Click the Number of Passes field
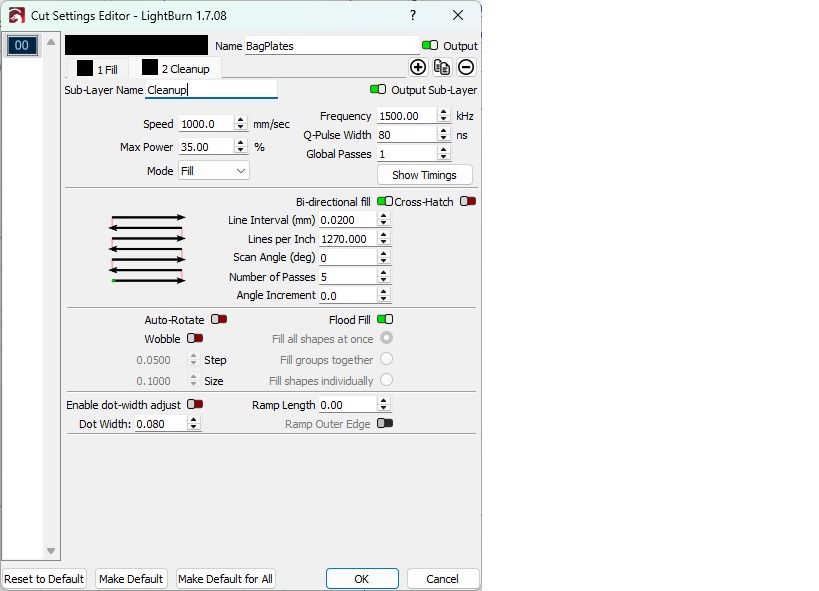Viewport: 819px width, 591px height. (x=348, y=276)
